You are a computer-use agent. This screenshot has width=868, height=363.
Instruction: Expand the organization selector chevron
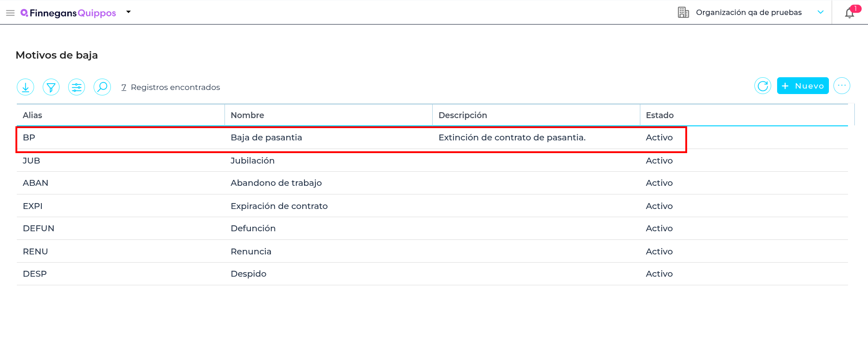coord(820,12)
